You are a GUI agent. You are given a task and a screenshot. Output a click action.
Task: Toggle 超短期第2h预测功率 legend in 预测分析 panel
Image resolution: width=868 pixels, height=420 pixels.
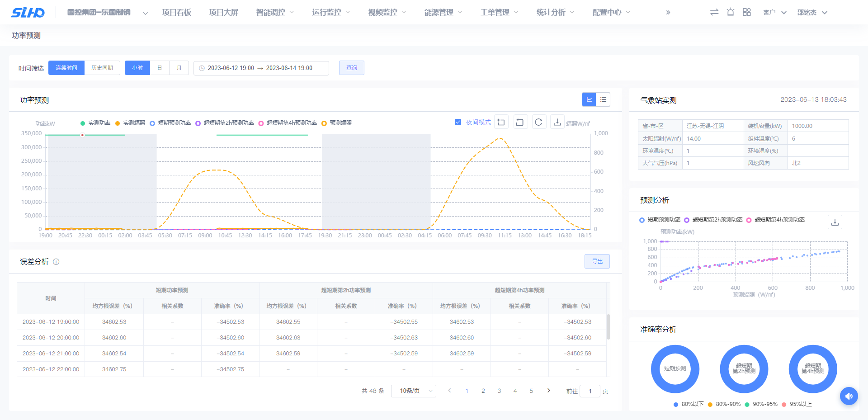click(x=713, y=220)
